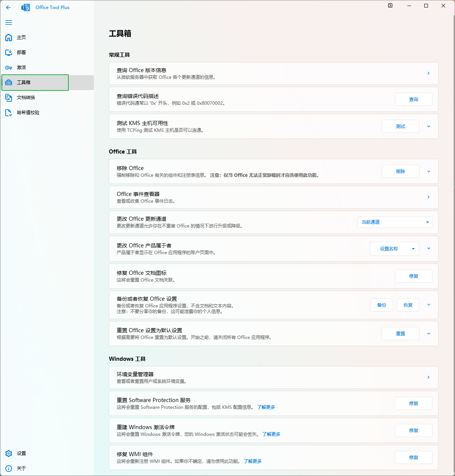Open the 设置名称 dropdown
Image resolution: width=455 pixels, height=476 pixels.
(394, 249)
